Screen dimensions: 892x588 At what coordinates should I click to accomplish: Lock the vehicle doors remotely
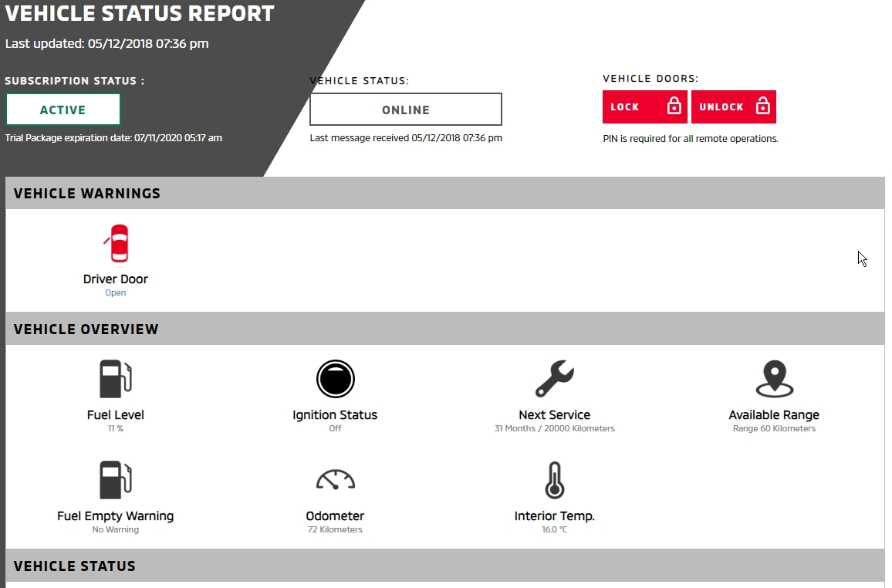644,107
